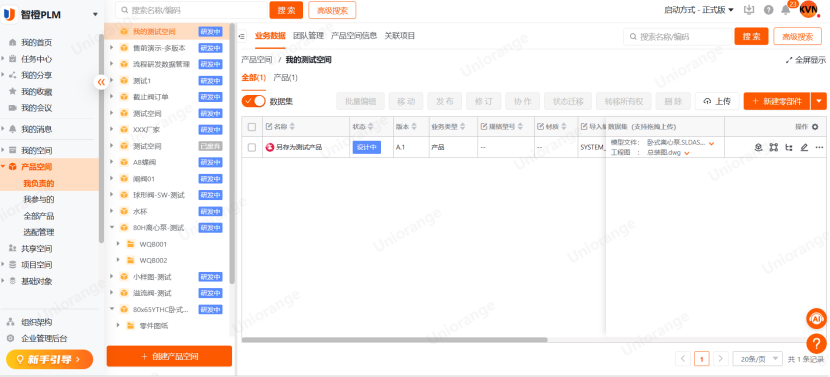Open the download icon in the top bar
Viewport: 830px width, 377px height.
point(748,10)
